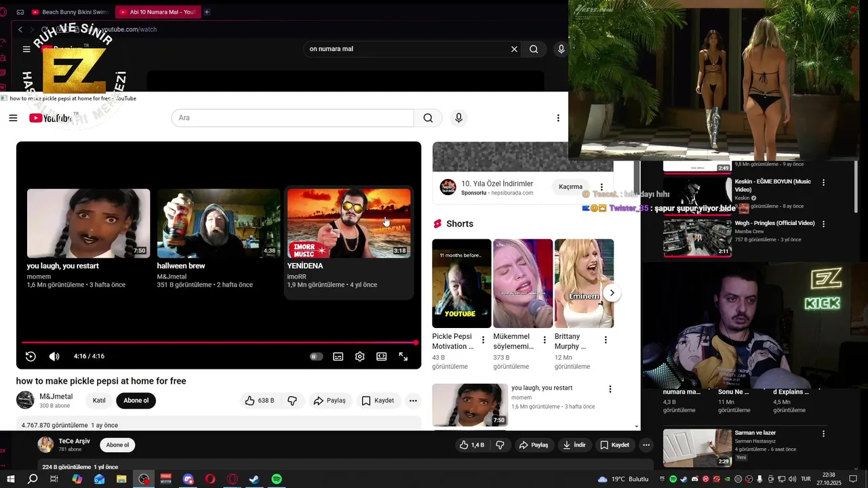The height and width of the screenshot is (488, 868).
Task: Click the Kaçırma ad button
Action: [x=570, y=187]
